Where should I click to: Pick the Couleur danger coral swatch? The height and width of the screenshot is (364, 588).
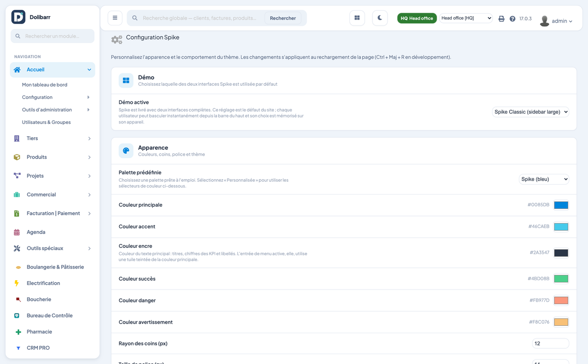[x=561, y=300]
